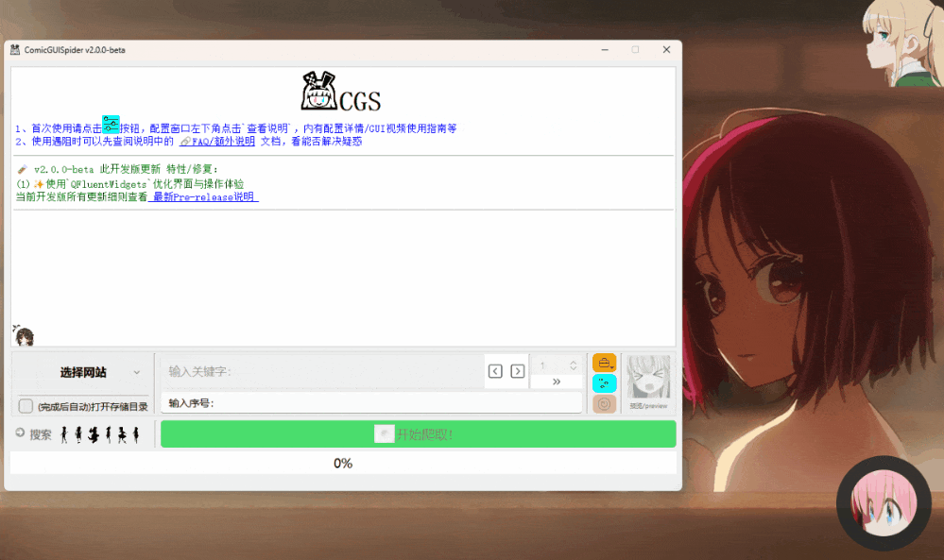
Task: Click the 输入序号 index input field
Action: click(370, 403)
